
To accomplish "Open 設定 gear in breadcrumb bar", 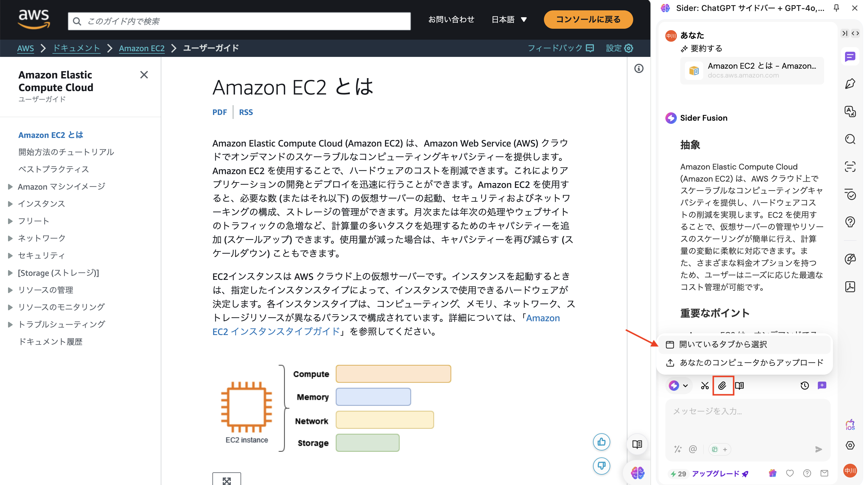I will (x=619, y=48).
